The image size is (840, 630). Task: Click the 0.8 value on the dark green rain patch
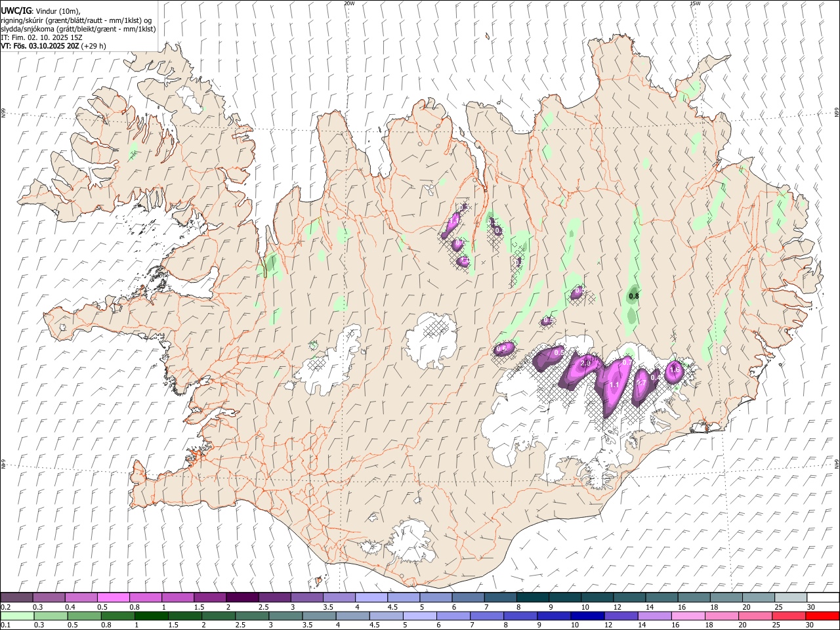click(633, 297)
